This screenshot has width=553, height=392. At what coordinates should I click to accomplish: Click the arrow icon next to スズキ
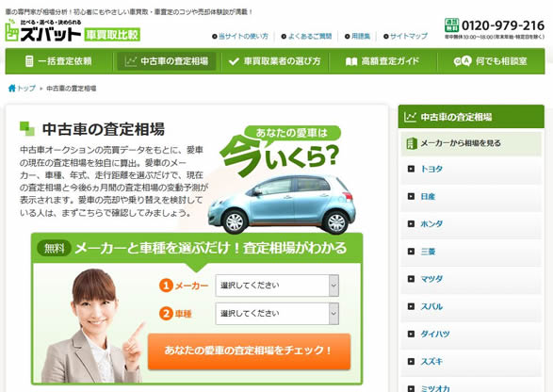(x=411, y=361)
